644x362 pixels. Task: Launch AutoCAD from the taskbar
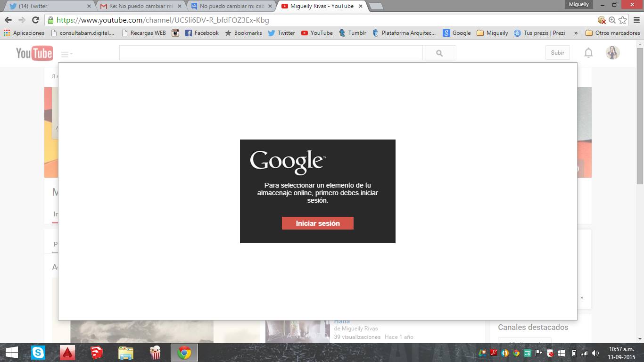[67, 353]
